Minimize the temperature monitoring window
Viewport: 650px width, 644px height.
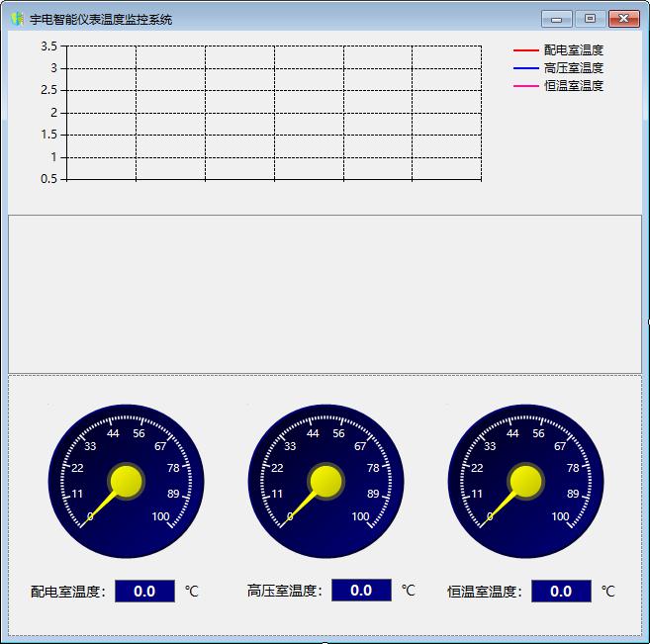click(x=556, y=19)
